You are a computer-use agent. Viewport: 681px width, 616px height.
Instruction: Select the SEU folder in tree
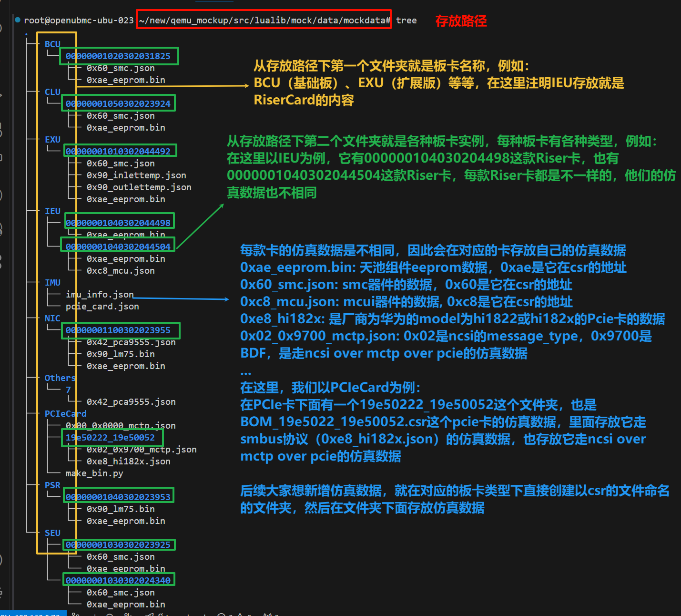(52, 533)
